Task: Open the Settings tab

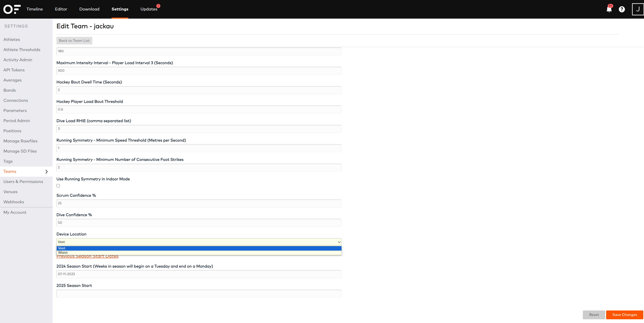Action: (x=120, y=9)
